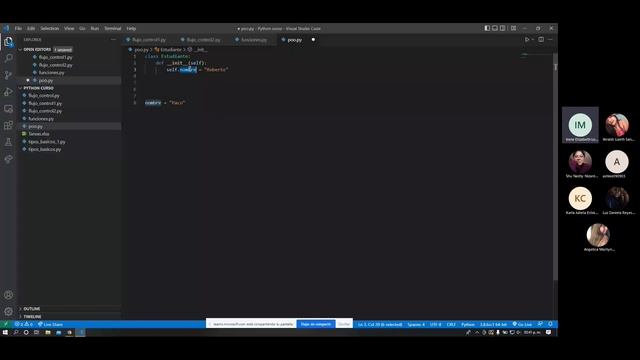Screen dimensions: 640x360
Task: Open remote window indicator in status bar
Action: tap(6, 324)
